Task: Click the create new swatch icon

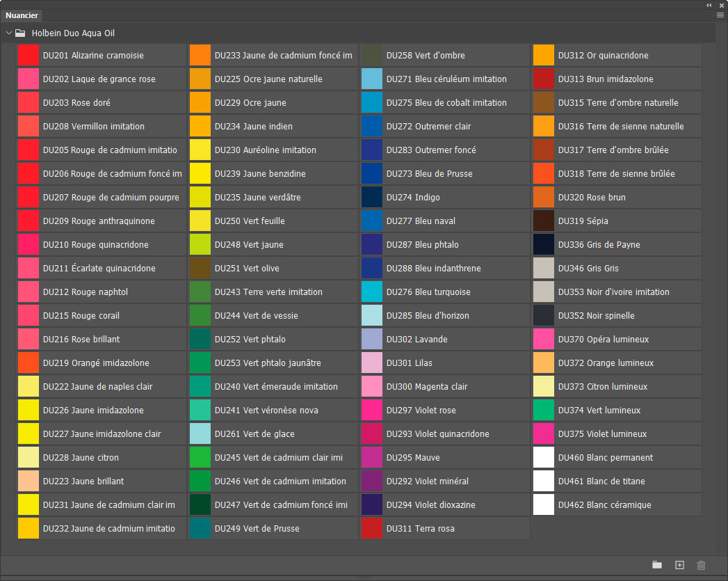Action: [680, 565]
